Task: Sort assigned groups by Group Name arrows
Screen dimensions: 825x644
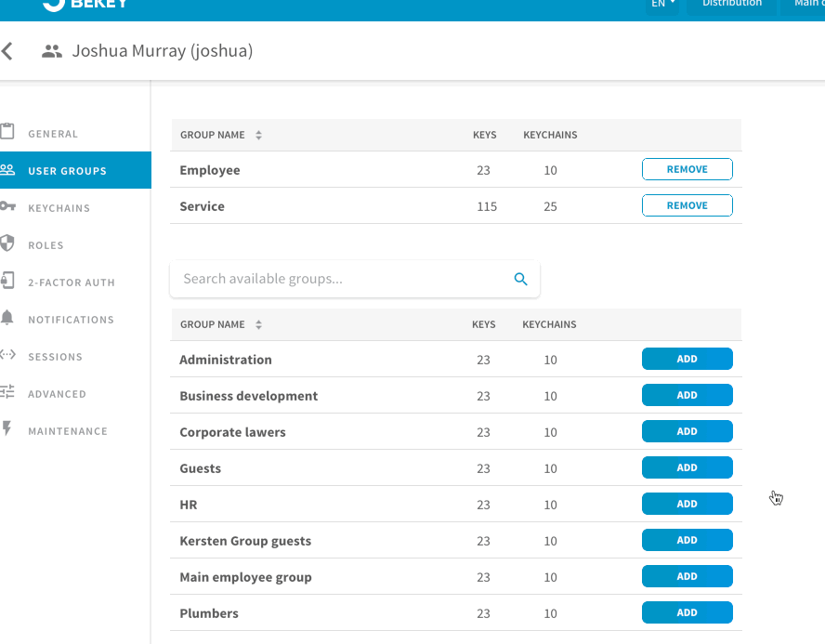Action: point(258,136)
